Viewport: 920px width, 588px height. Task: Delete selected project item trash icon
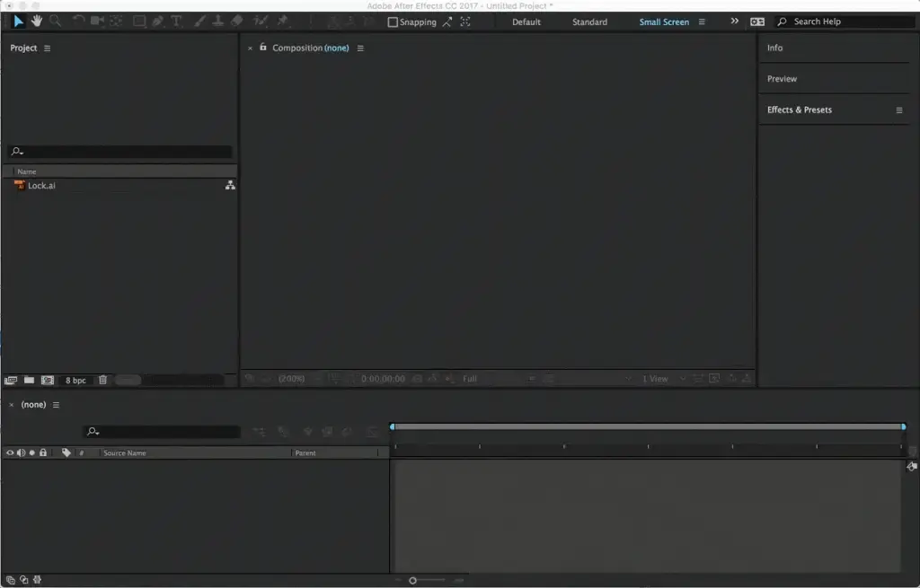click(x=102, y=380)
